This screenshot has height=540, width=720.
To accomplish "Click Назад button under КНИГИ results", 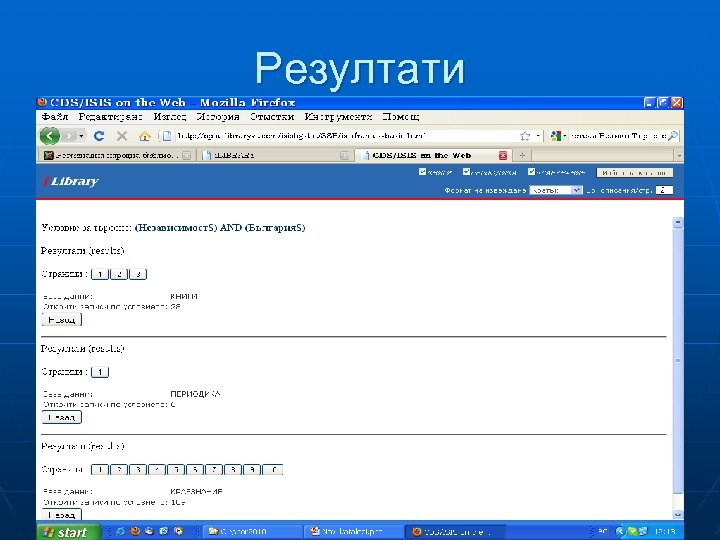I will 62,320.
